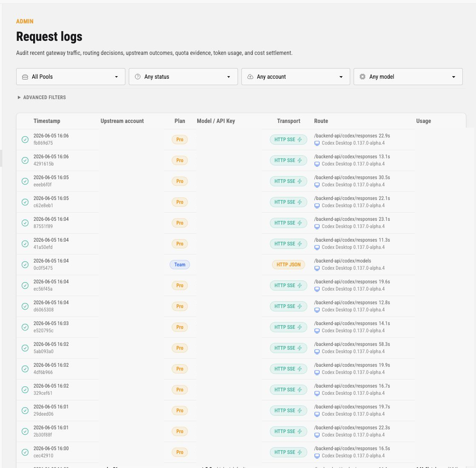This screenshot has height=468, width=476.
Task: Open the Any model filter dropdown
Action: (408, 77)
